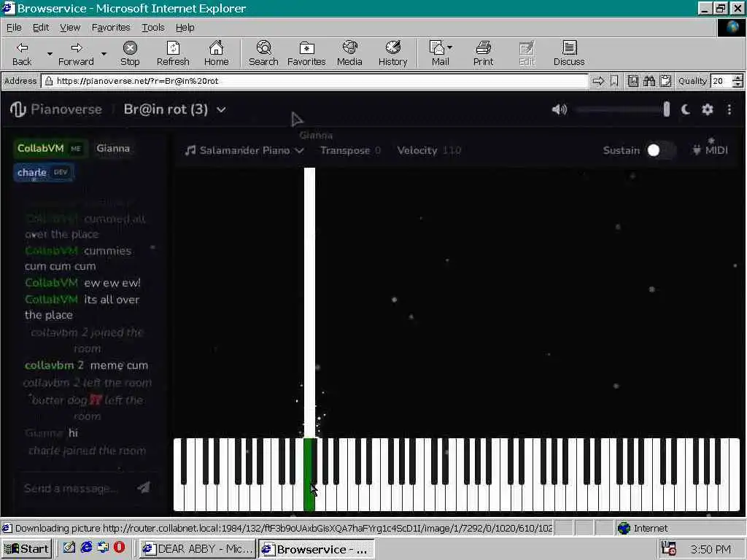Adjust the Pianoverse volume slider
This screenshot has width=747, height=560.
(x=622, y=109)
